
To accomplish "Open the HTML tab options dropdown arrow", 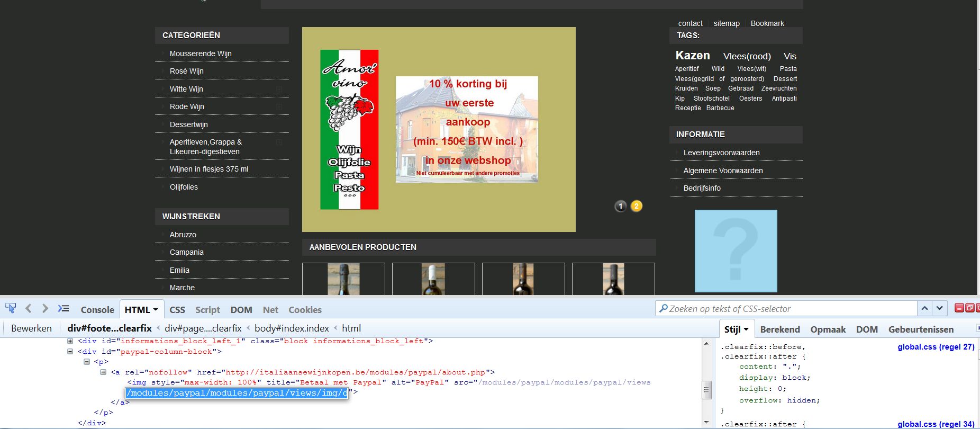I will coord(156,309).
